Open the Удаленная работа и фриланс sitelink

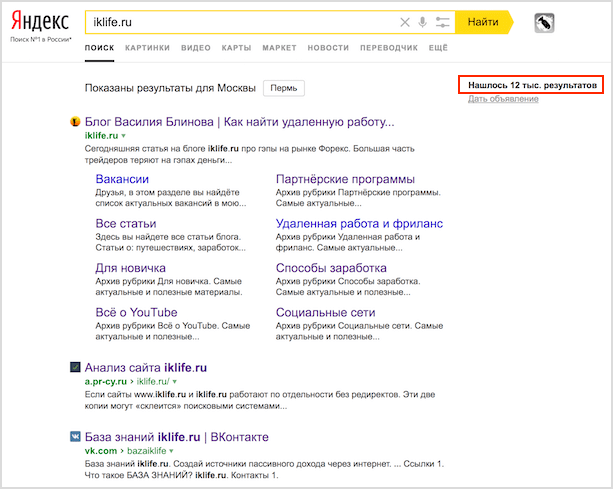click(x=359, y=224)
